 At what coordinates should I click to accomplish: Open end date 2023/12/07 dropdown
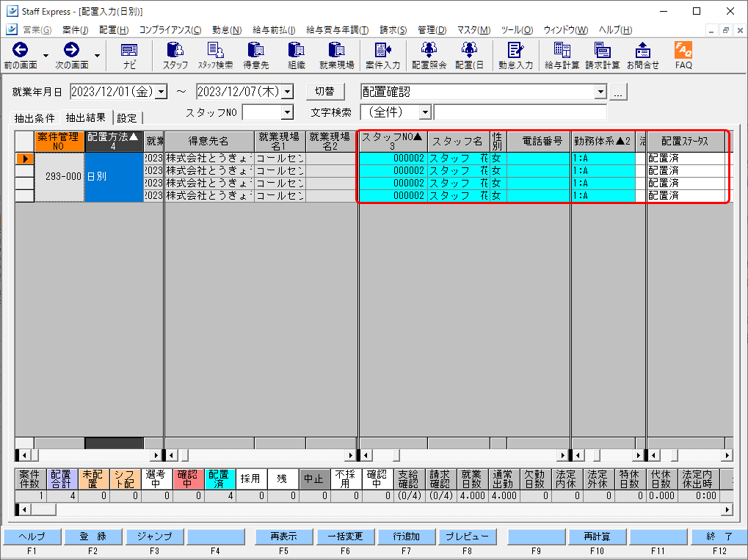point(288,92)
